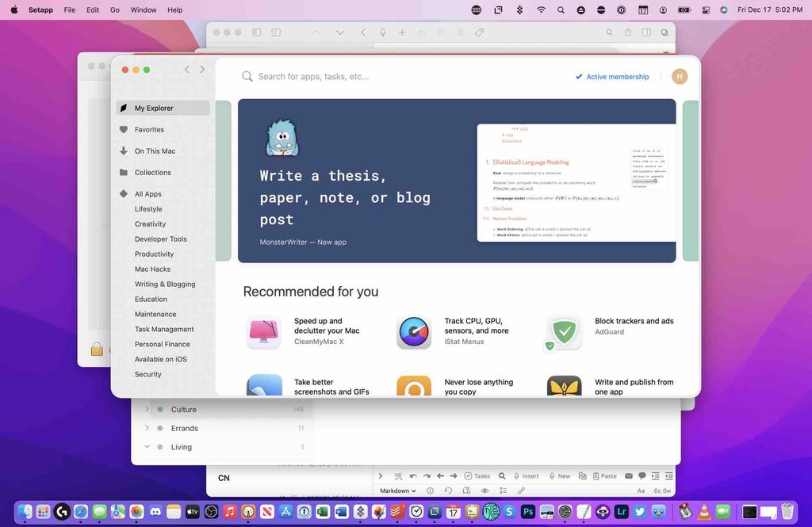Click the search for apps field
The image size is (812, 527).
[x=333, y=76]
